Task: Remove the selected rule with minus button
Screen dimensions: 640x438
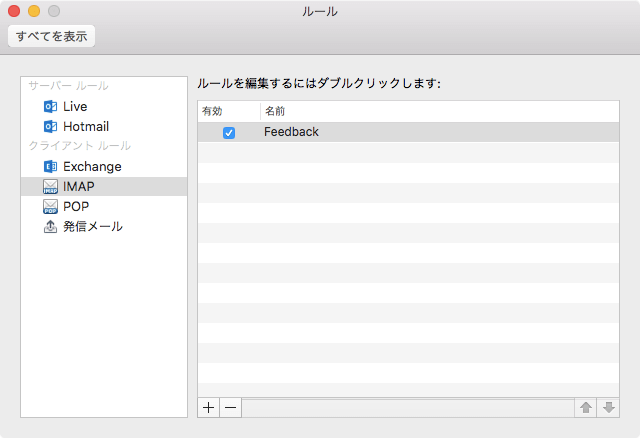Action: [230, 407]
